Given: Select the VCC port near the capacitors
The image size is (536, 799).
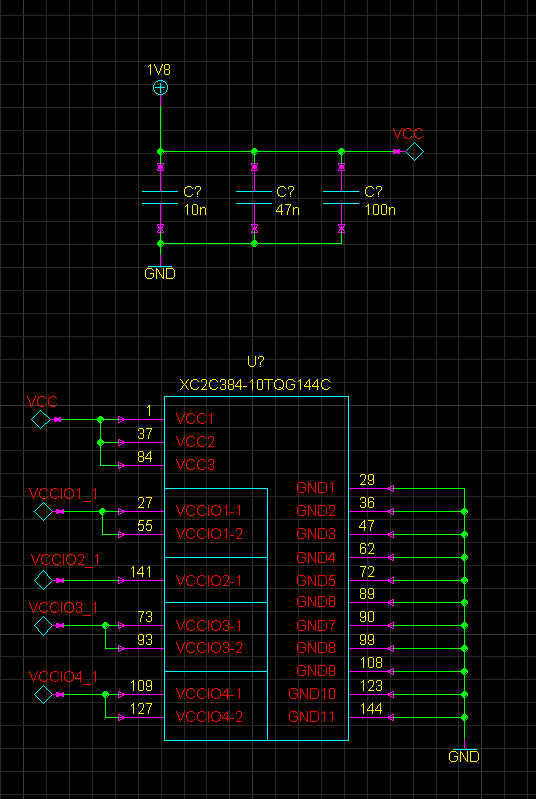Looking at the screenshot, I should (x=415, y=151).
